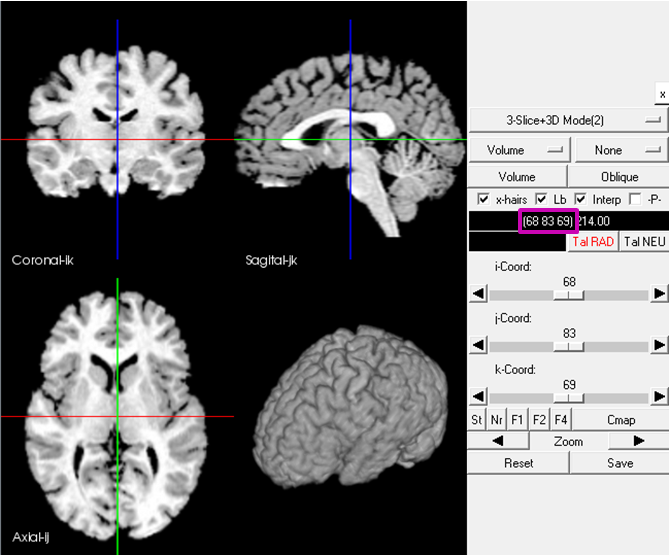Open the Volume option menu
669x556 pixels.
(519, 150)
